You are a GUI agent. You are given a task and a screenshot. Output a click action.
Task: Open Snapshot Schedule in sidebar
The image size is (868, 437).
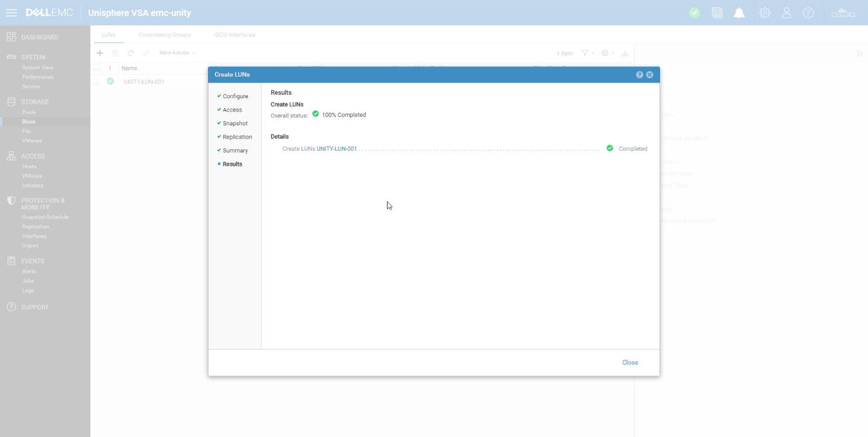pos(45,217)
